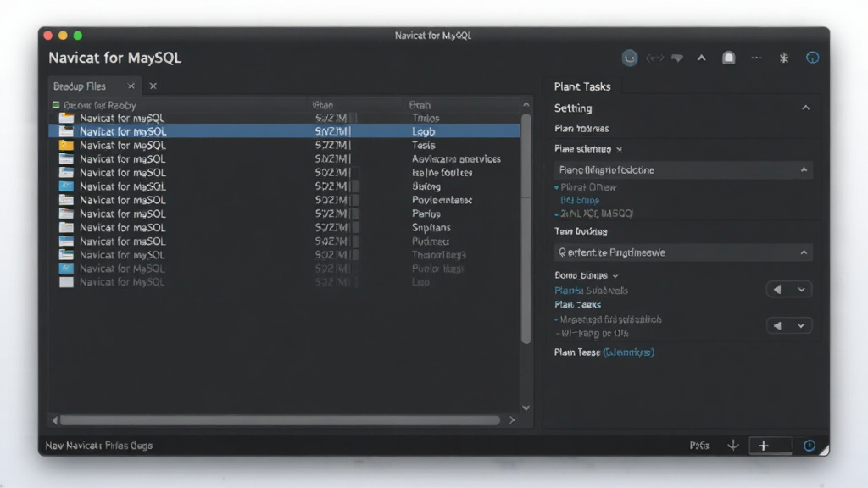Collapse the Q erfent.te Pngtlneewe bar
The image size is (868, 488).
coord(804,252)
